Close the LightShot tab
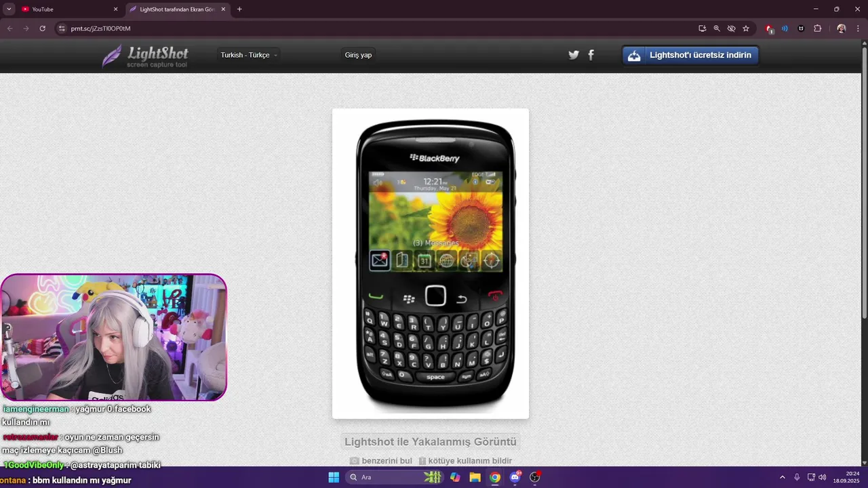The height and width of the screenshot is (488, 868). 223,9
